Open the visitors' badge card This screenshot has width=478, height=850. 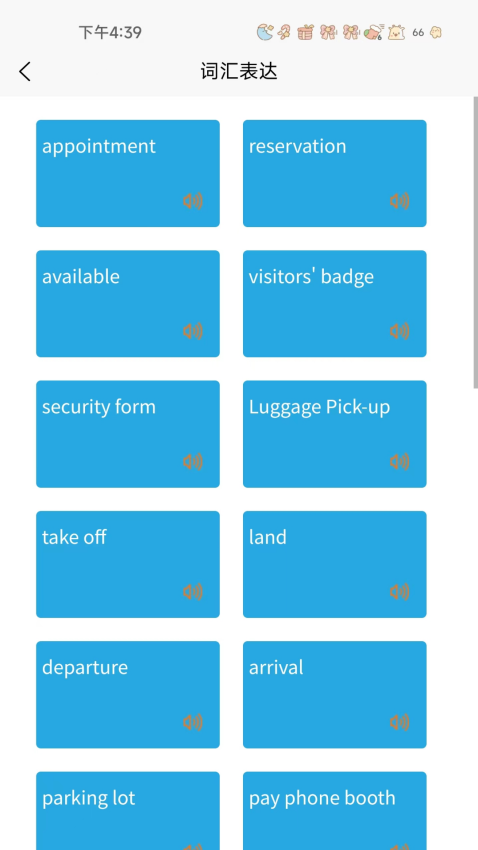334,304
